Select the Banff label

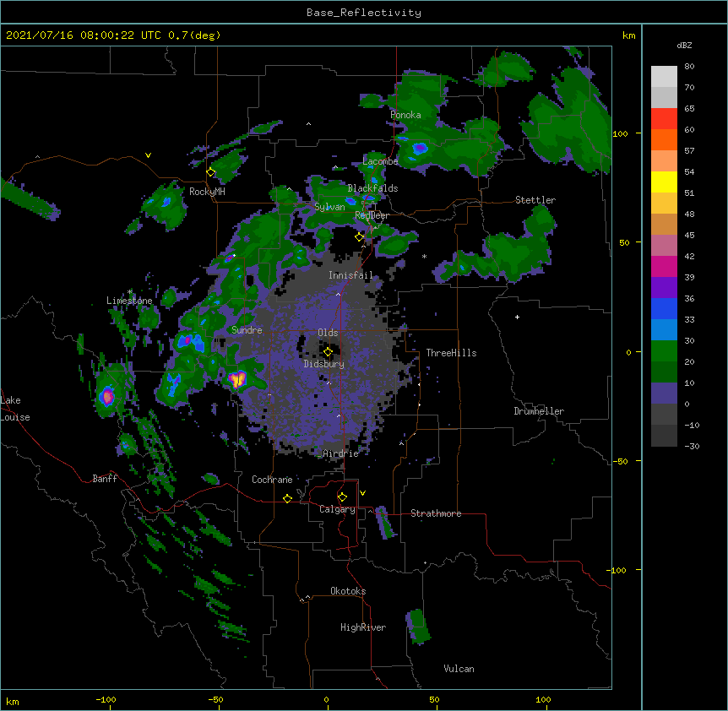coord(105,479)
